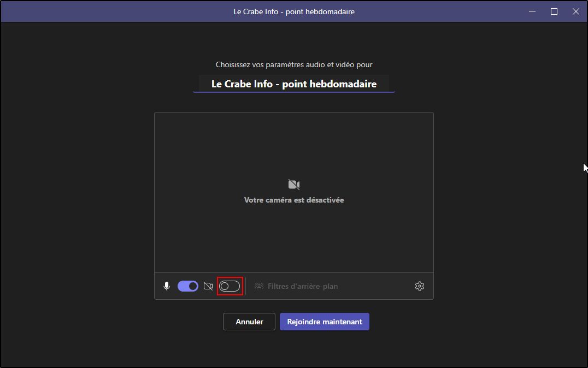
Task: Click the window title Le Crabe Info - point hebdomadaire
Action: 294,11
